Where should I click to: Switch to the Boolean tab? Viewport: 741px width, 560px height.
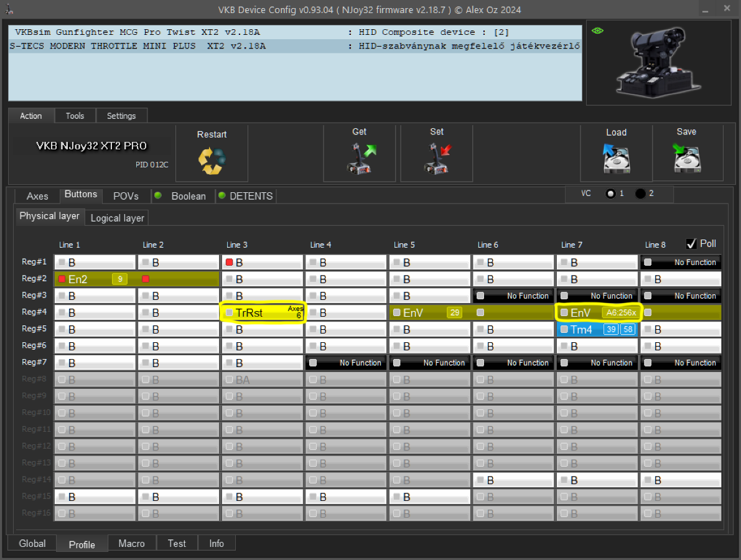[x=183, y=196]
